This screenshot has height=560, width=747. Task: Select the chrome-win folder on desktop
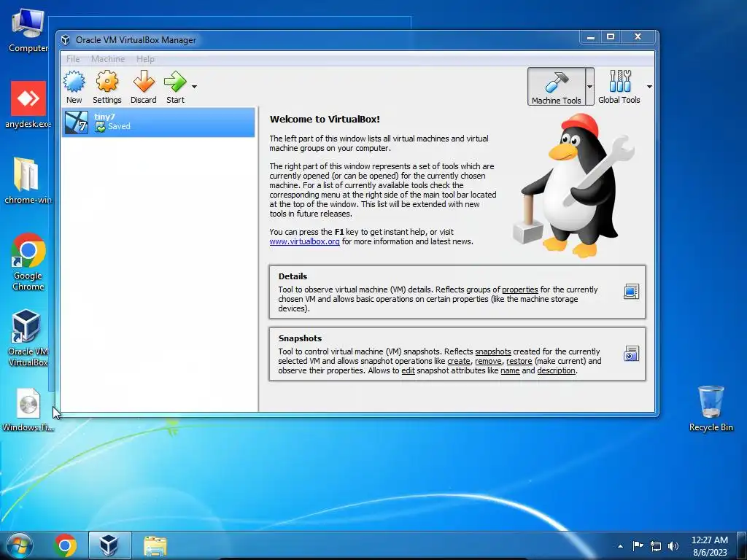(x=28, y=181)
